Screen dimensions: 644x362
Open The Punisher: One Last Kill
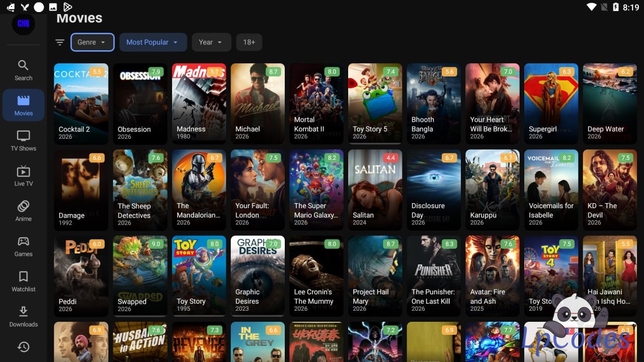434,276
